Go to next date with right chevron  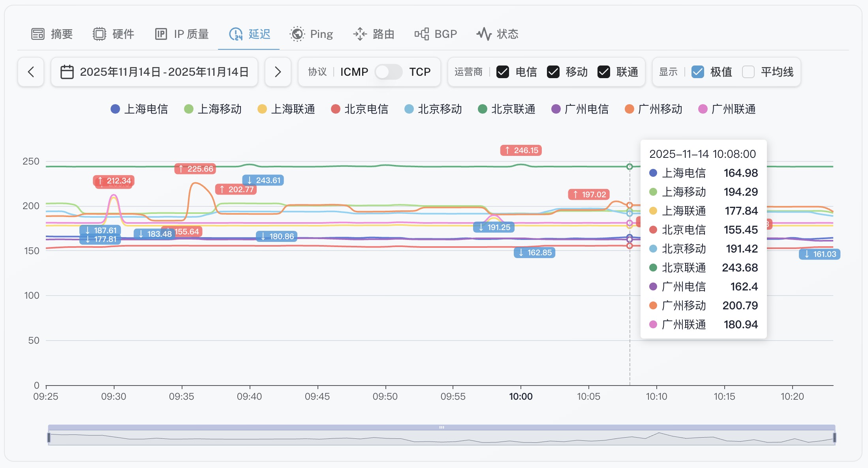278,72
